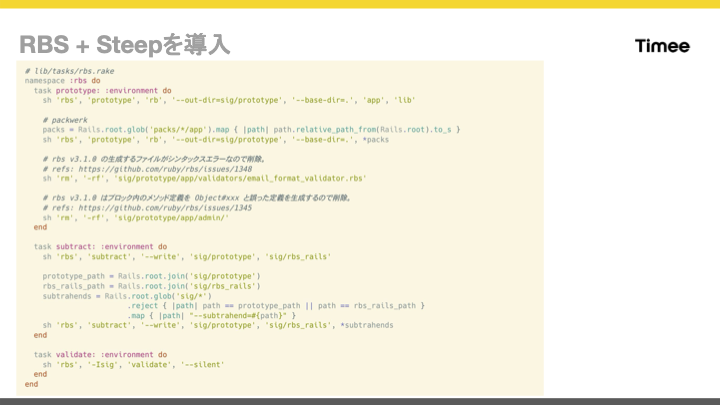Click the 'packs = Rails.root.glob' line

click(251, 130)
